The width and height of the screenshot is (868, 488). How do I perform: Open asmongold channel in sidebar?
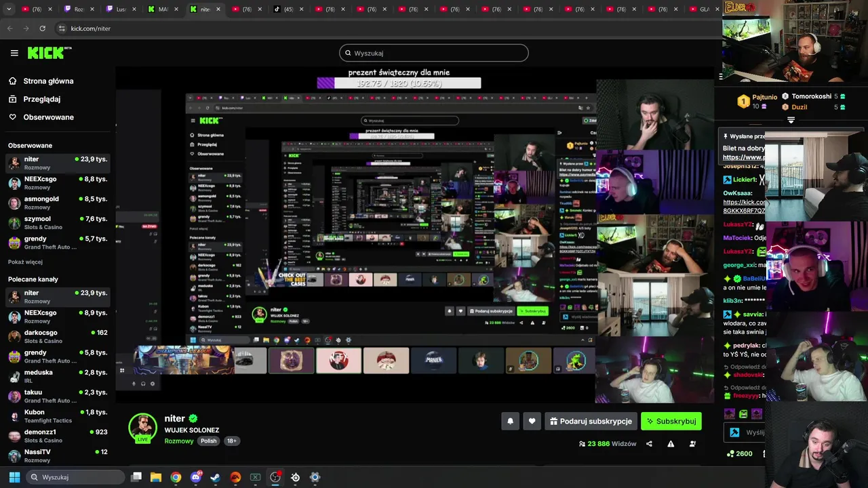click(57, 203)
